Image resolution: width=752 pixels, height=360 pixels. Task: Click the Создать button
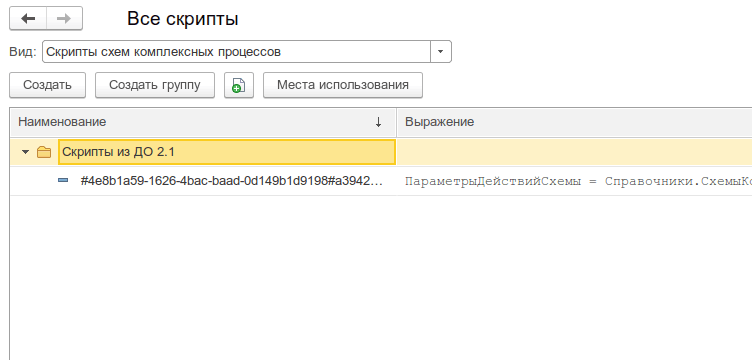(x=47, y=85)
